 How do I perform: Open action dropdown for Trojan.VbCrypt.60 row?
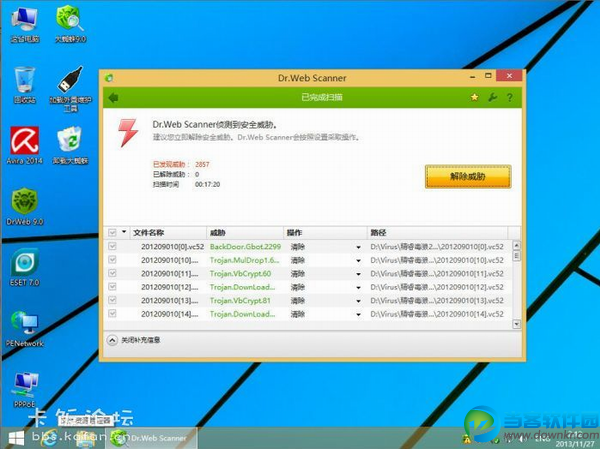click(x=358, y=274)
